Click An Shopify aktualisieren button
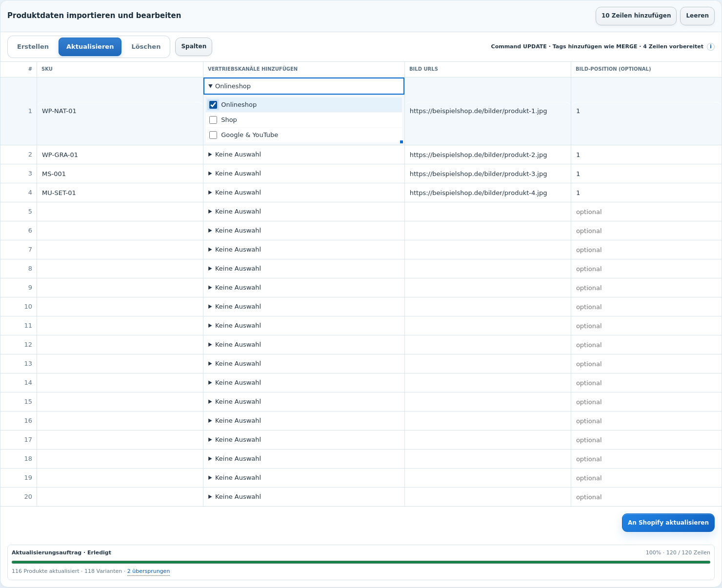The height and width of the screenshot is (588, 722). point(668,523)
